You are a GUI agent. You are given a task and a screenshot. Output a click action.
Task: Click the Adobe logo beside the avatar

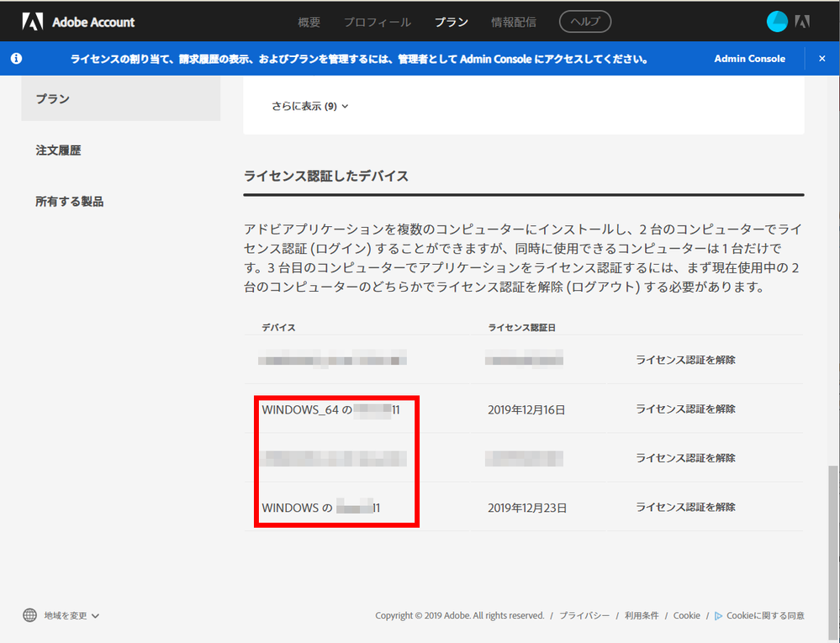point(802,21)
